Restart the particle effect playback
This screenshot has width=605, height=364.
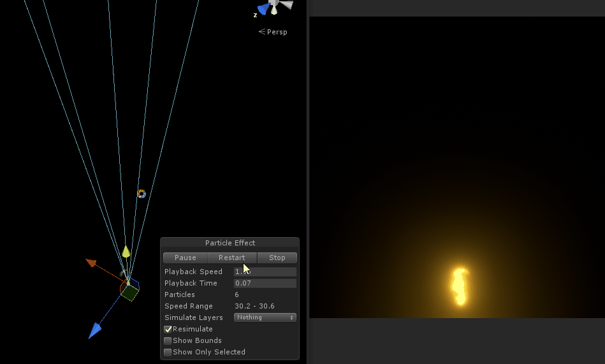click(232, 258)
